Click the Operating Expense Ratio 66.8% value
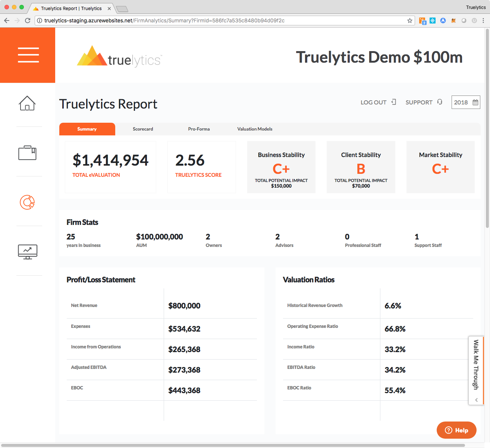 pyautogui.click(x=395, y=329)
